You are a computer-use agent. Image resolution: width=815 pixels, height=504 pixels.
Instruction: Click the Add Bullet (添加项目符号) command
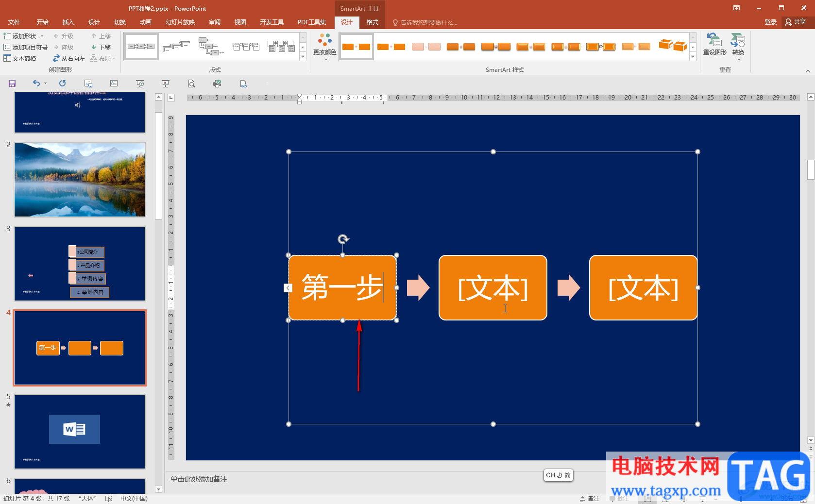pos(26,47)
